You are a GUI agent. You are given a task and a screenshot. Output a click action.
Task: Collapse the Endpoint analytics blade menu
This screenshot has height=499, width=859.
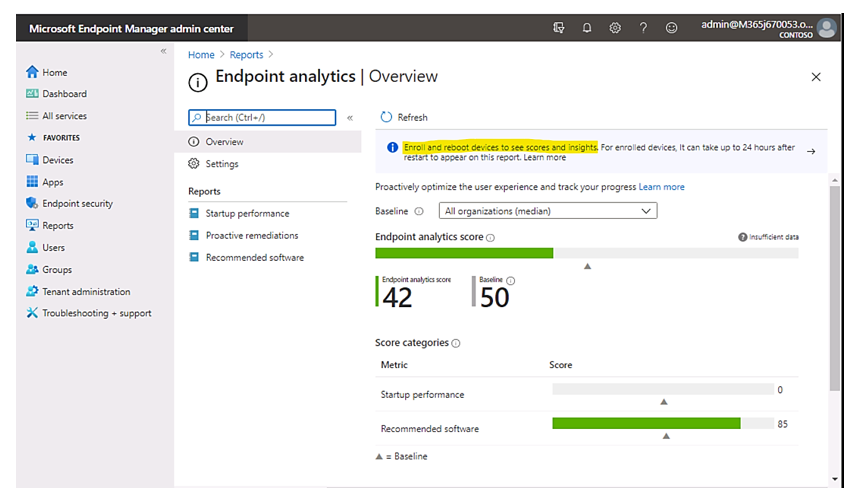[350, 118]
